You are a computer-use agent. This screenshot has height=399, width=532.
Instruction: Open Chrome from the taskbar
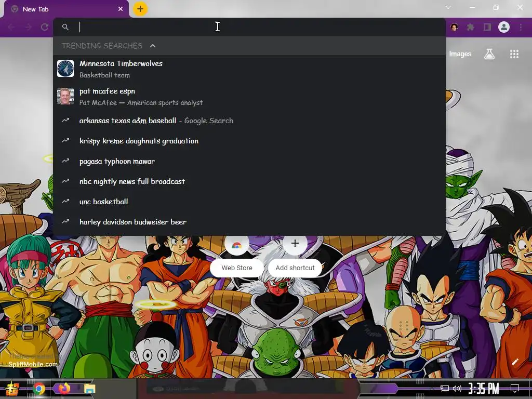(x=39, y=389)
